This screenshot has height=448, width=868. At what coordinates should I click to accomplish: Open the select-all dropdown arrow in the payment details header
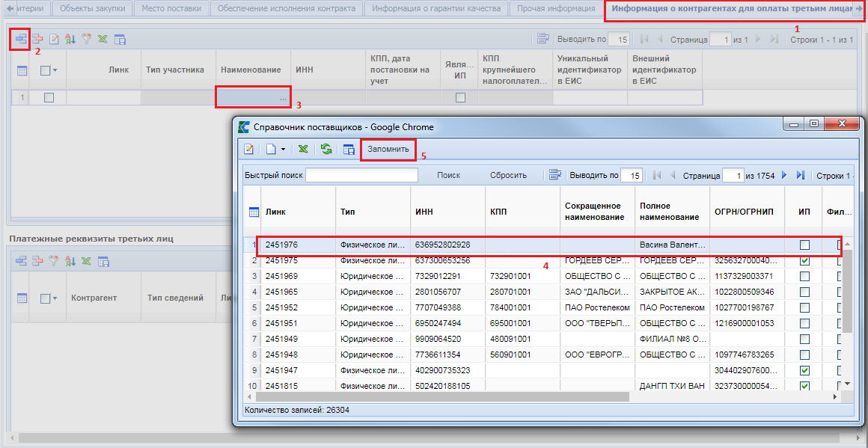click(x=55, y=298)
